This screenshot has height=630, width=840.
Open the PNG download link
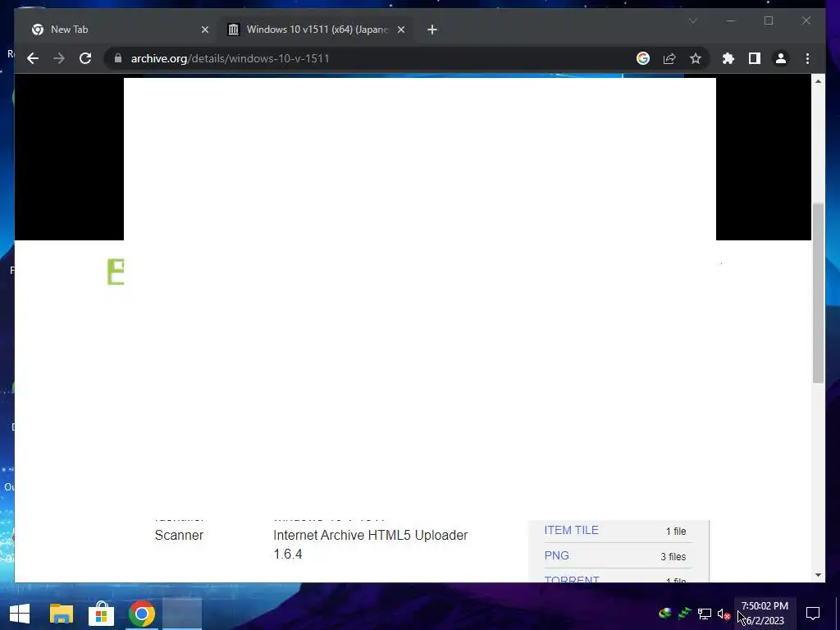pos(557,555)
